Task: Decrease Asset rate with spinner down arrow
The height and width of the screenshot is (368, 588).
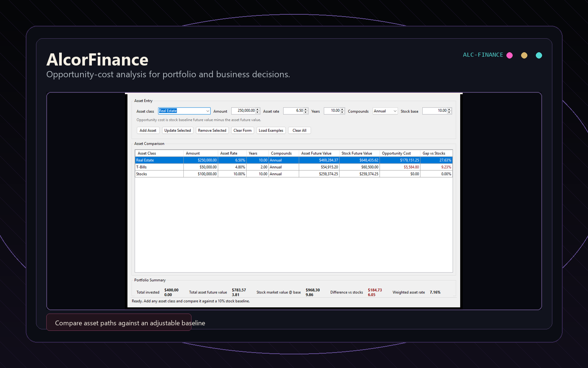Action: (x=306, y=113)
